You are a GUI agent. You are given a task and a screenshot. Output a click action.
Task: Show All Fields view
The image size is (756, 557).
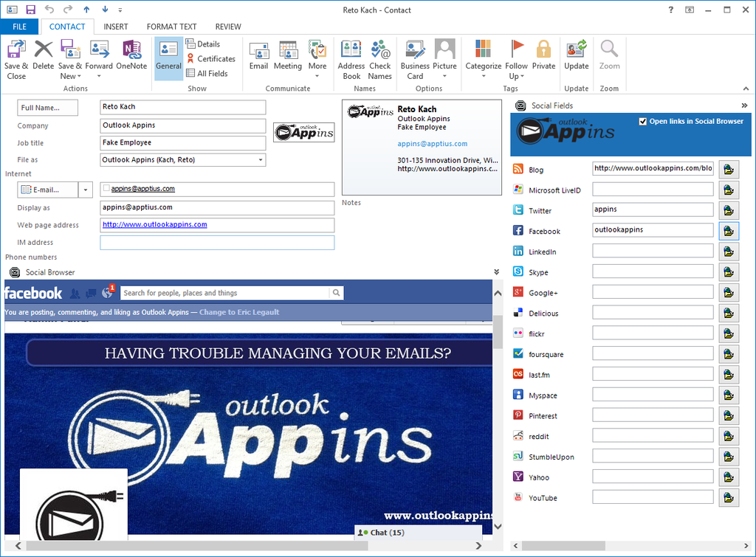[207, 73]
